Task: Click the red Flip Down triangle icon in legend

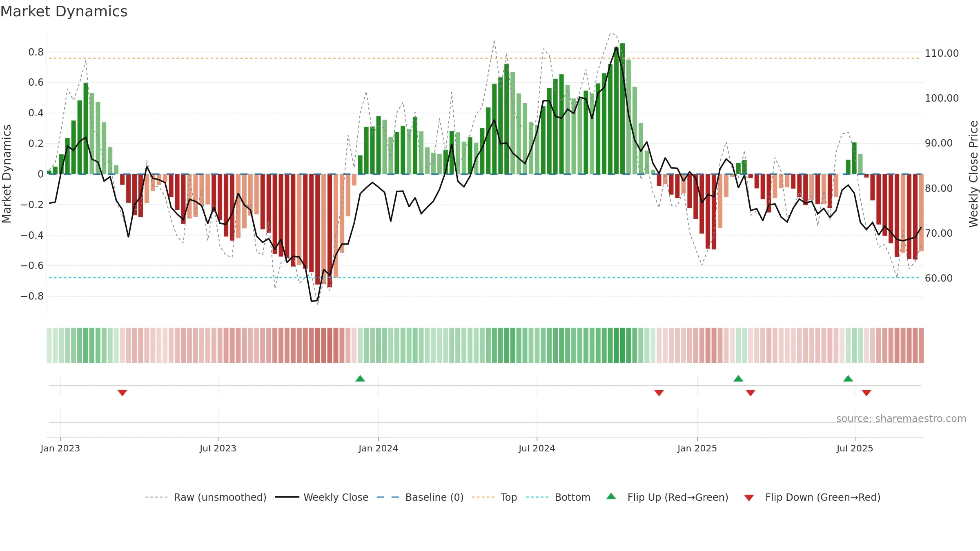Action: coord(749,498)
